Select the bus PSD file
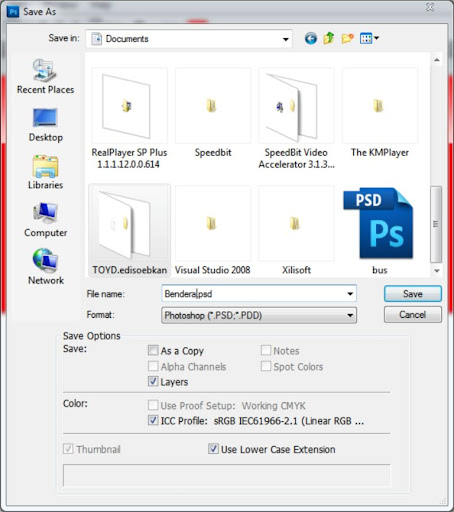This screenshot has height=512, width=454. coord(380,230)
